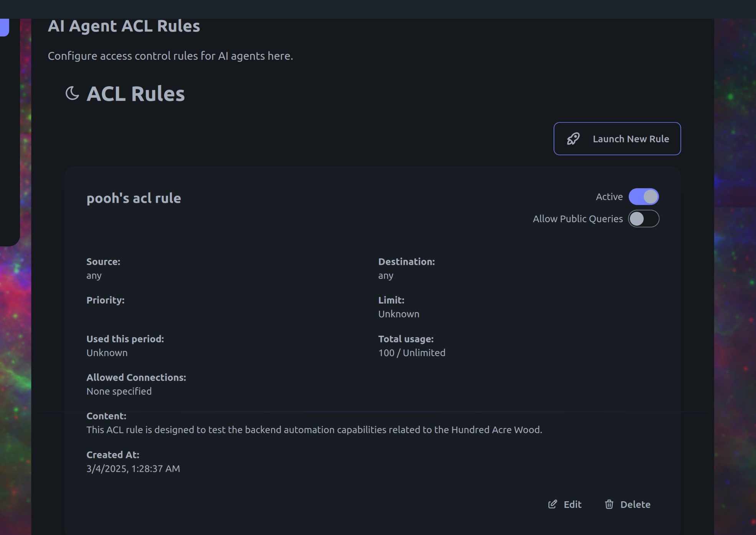
Task: Select the Content description text of the rule
Action: point(314,430)
